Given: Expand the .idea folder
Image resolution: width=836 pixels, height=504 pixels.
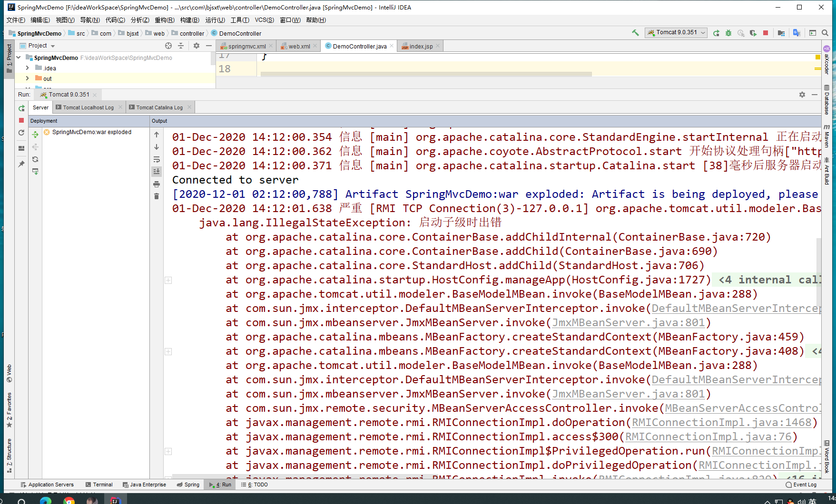Looking at the screenshot, I should 27,68.
